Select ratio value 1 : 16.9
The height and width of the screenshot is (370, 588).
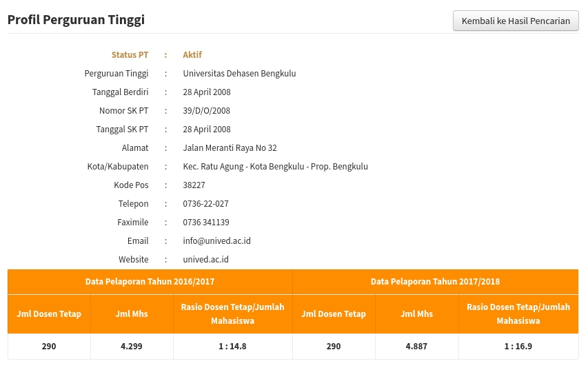tap(518, 347)
